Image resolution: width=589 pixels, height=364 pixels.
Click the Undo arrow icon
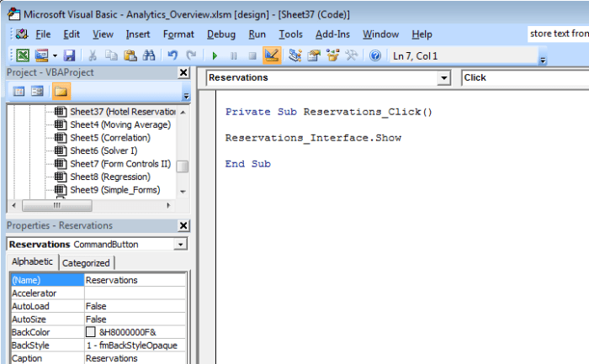(x=172, y=55)
